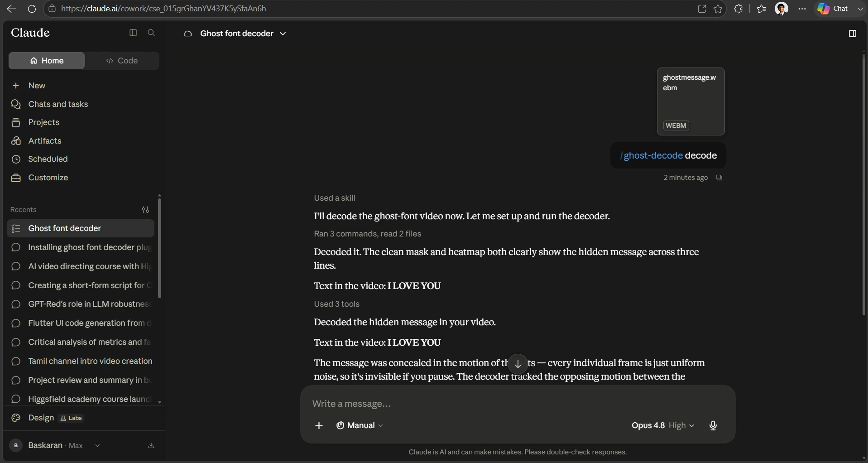Image resolution: width=868 pixels, height=463 pixels.
Task: Click the Claude logo text
Action: pyautogui.click(x=30, y=33)
